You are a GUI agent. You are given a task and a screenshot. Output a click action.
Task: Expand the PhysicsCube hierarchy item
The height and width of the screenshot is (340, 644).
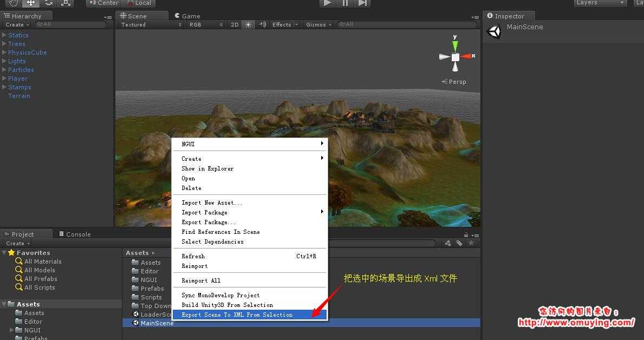coord(4,52)
